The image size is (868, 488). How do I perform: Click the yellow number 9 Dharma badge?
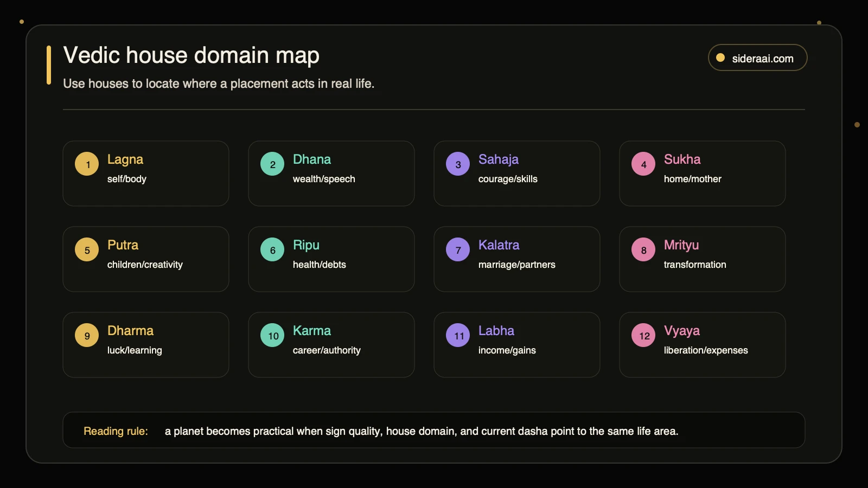[x=87, y=335]
